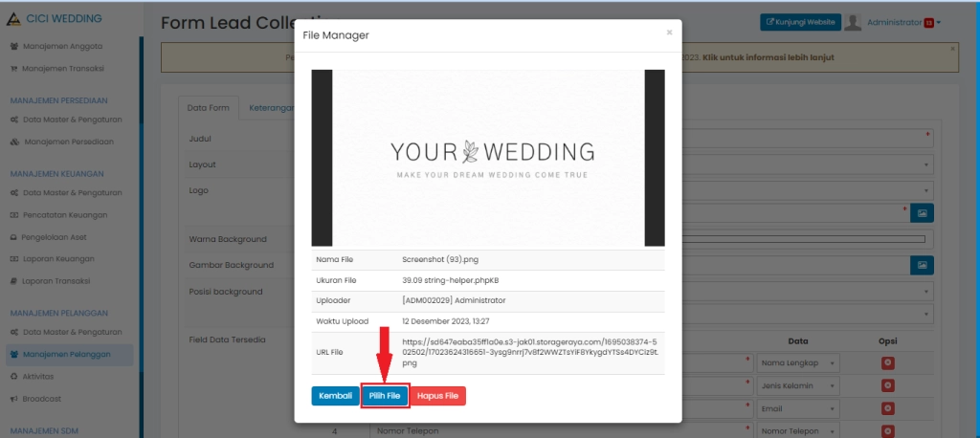Click the red Hapus File button
This screenshot has height=438, width=980.
[438, 396]
